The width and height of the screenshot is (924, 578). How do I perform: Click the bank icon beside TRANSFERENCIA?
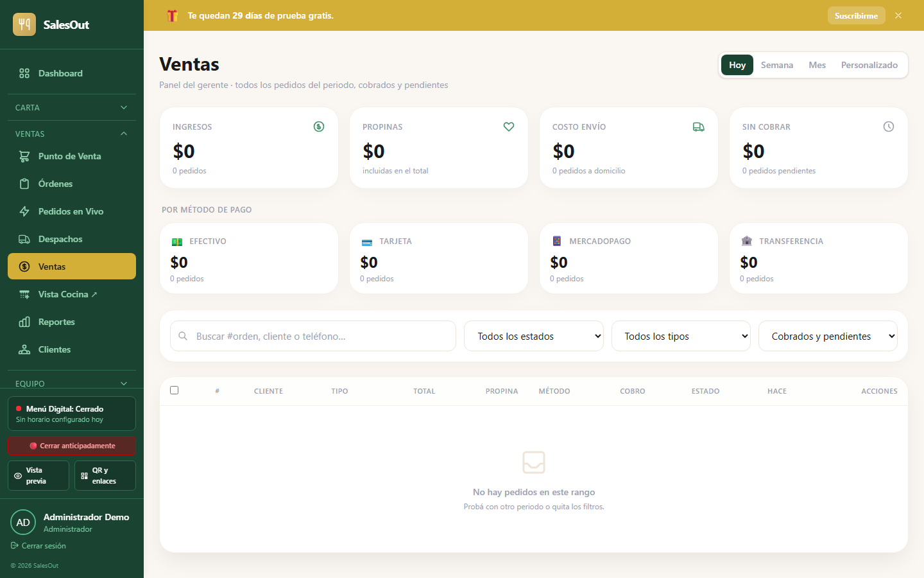coord(747,241)
